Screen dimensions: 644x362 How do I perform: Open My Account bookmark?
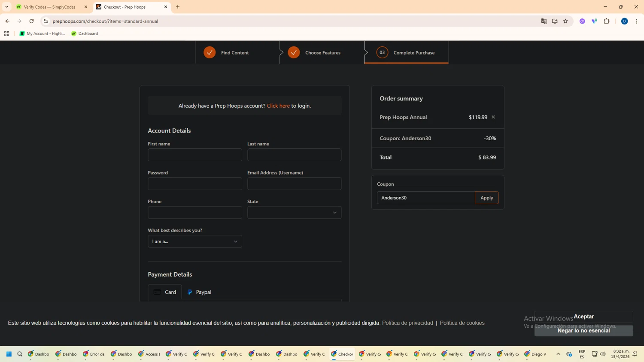pyautogui.click(x=43, y=33)
